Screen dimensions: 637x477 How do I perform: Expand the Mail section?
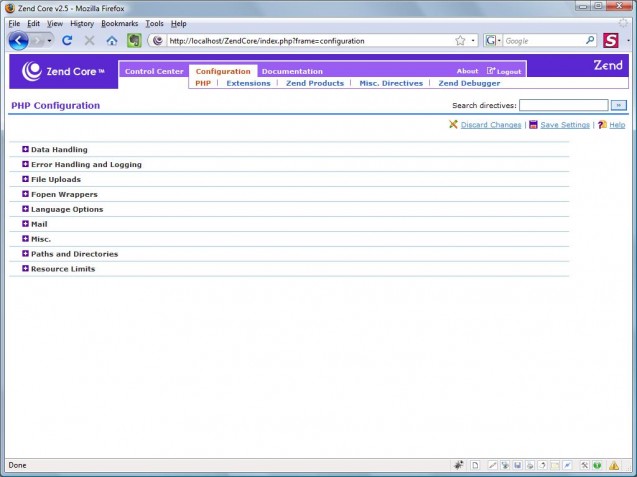[25, 224]
